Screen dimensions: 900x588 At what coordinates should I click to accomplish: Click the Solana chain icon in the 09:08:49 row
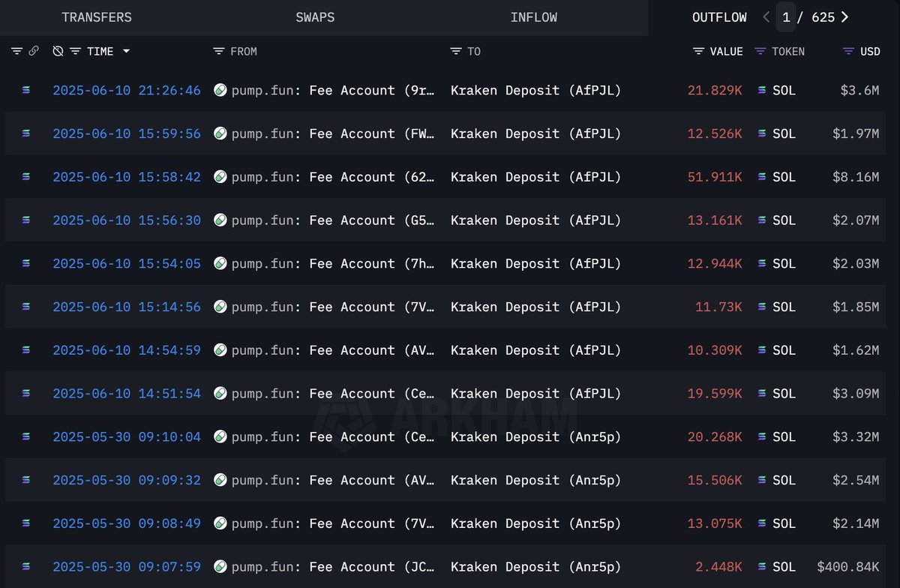point(27,523)
